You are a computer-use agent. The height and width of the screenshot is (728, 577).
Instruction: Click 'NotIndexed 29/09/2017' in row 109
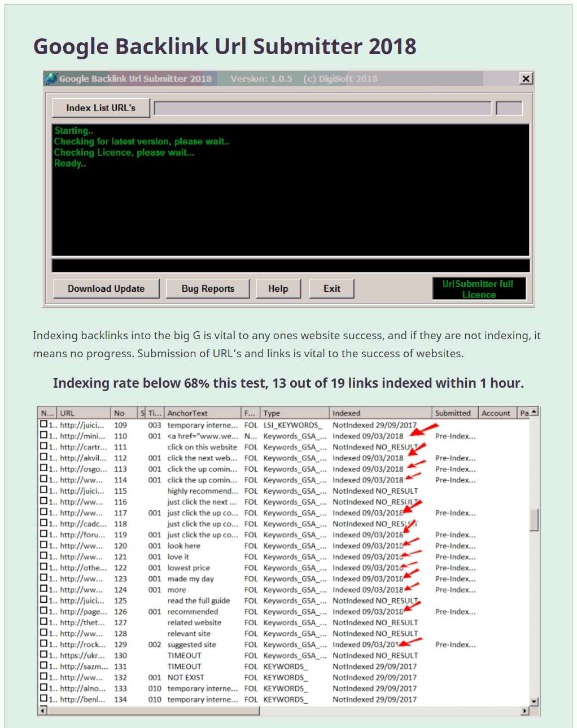pyautogui.click(x=374, y=425)
